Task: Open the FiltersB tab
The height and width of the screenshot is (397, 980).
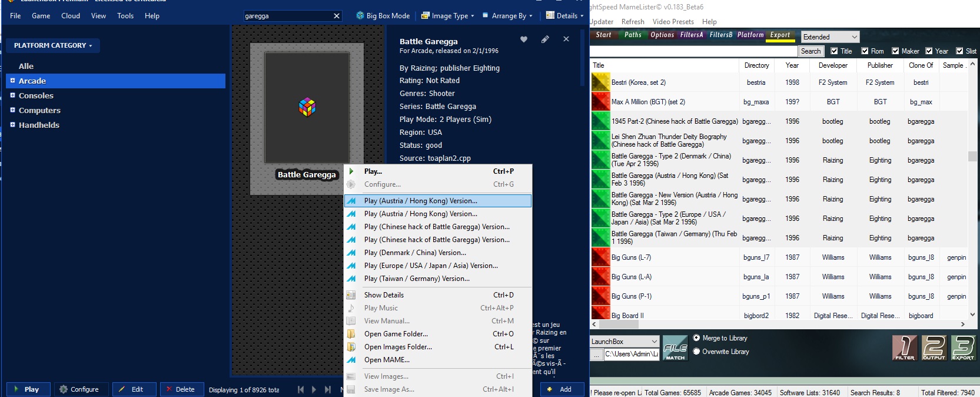Action: coord(721,35)
